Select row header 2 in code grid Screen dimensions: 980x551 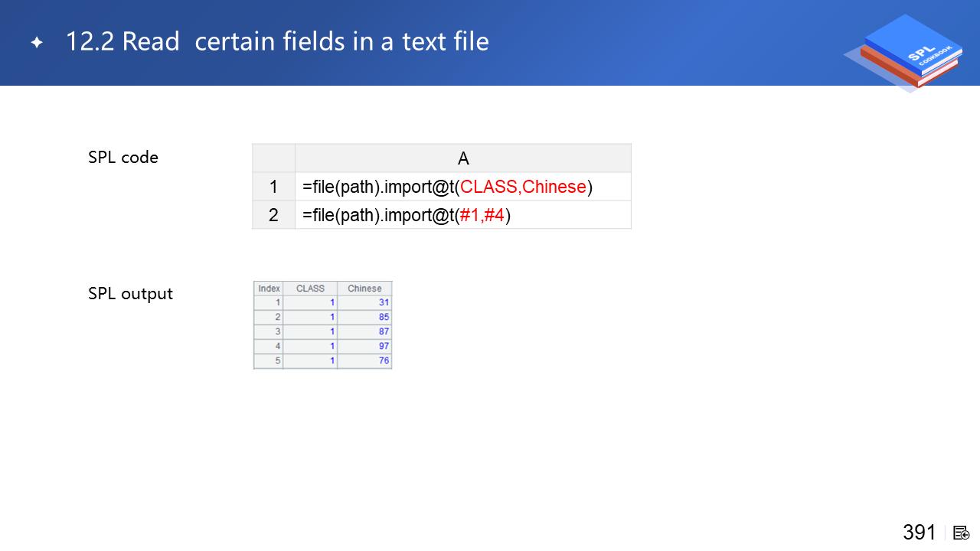tap(273, 215)
